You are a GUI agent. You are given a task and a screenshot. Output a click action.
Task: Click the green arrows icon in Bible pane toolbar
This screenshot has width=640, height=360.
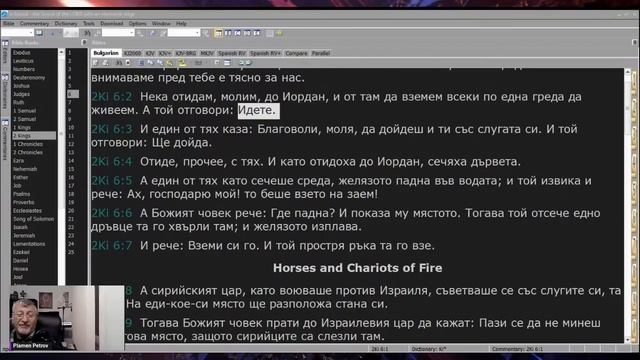245,63
